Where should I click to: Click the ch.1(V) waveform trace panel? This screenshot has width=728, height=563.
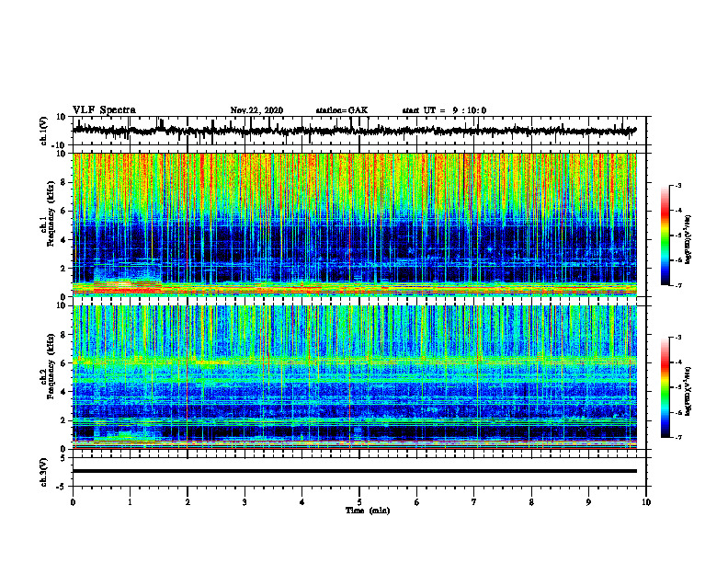(359, 131)
